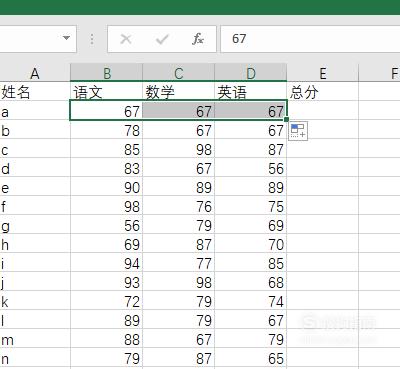The width and height of the screenshot is (400, 369).
Task: Select the name cell 'a'
Action: coord(35,111)
